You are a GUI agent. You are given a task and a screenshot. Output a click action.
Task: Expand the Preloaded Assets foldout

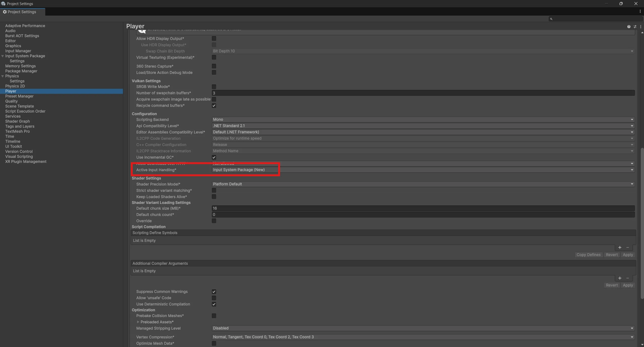click(138, 322)
